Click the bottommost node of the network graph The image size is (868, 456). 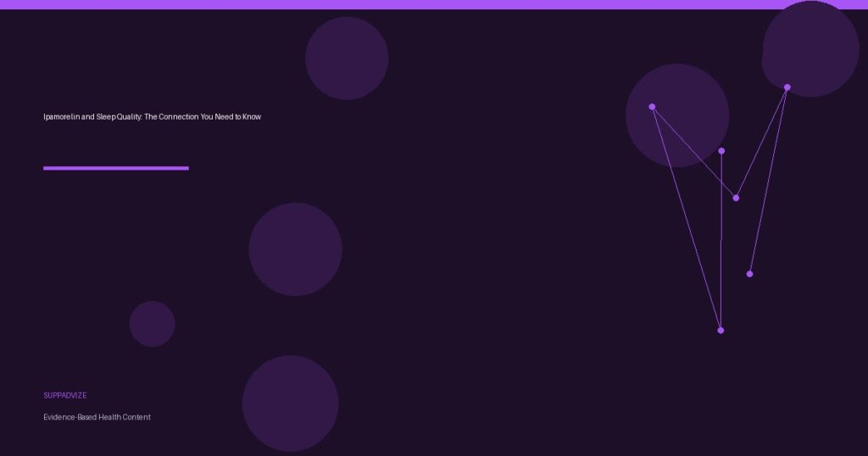(721, 331)
